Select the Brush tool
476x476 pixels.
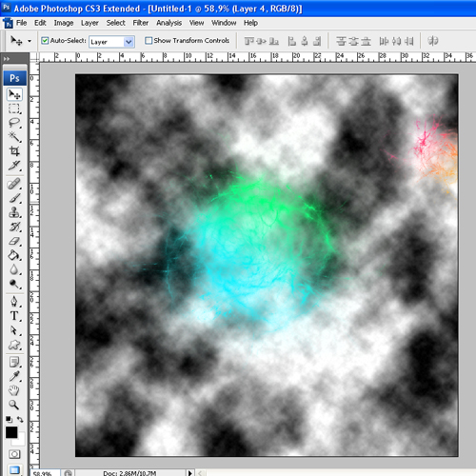tap(14, 198)
